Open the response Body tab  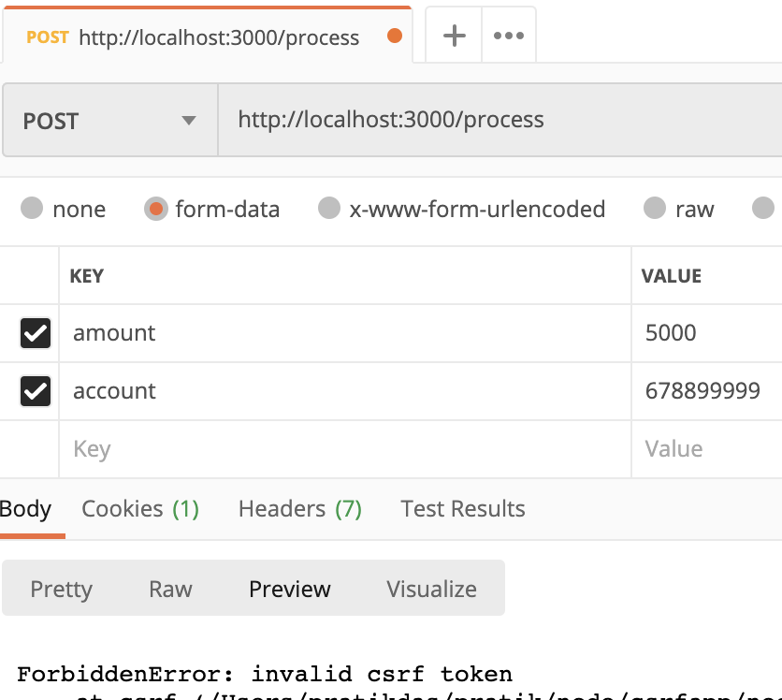26,509
